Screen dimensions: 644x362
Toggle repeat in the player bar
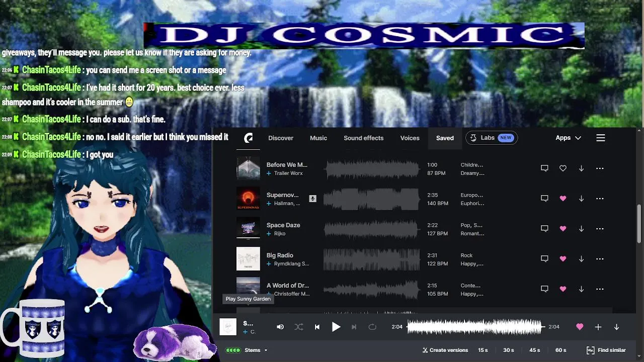coord(372,327)
